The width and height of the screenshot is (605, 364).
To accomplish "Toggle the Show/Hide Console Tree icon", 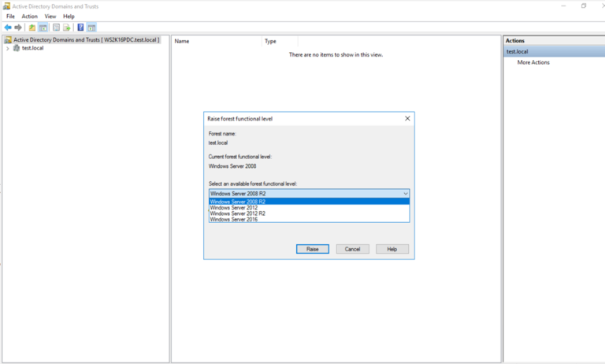I will (x=44, y=28).
